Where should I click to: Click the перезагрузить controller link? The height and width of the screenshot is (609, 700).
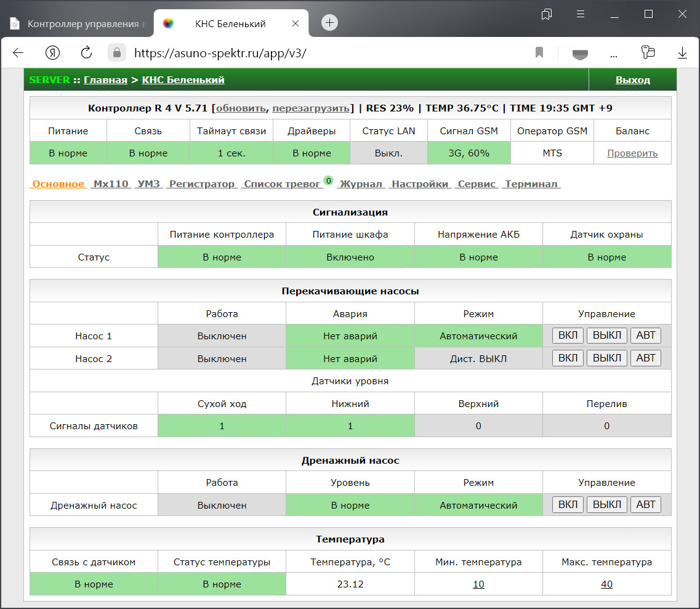(311, 108)
